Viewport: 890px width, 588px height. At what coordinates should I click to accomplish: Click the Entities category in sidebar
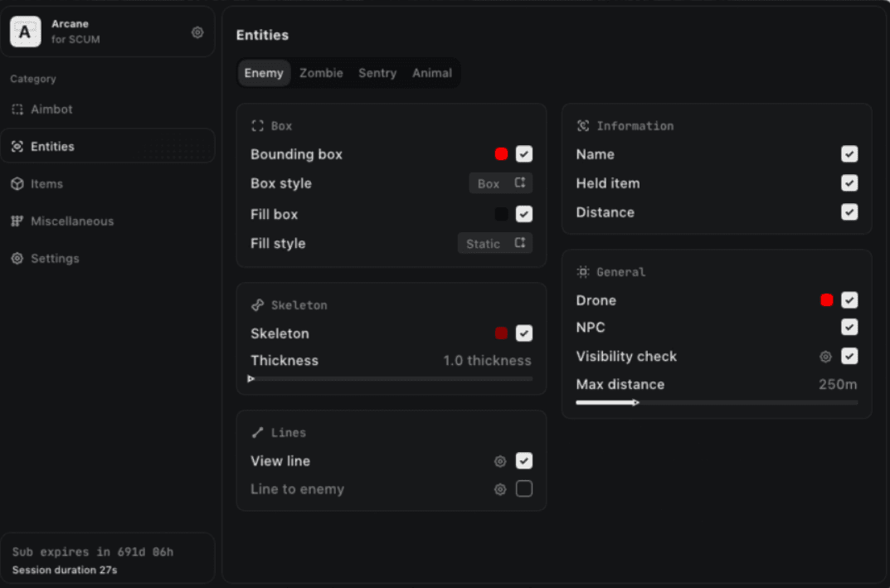[x=53, y=147]
